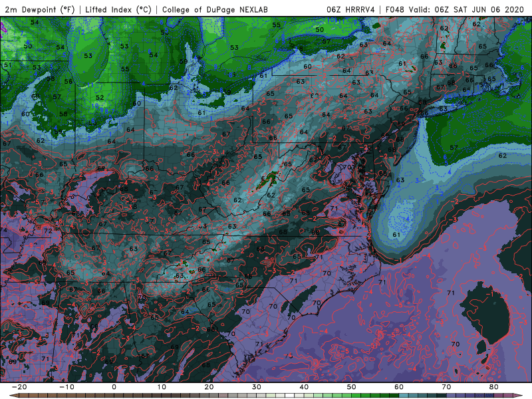Click the "72" dewpoint value on the map
Image resolution: width=532 pixels, height=399 pixels.
point(48,231)
